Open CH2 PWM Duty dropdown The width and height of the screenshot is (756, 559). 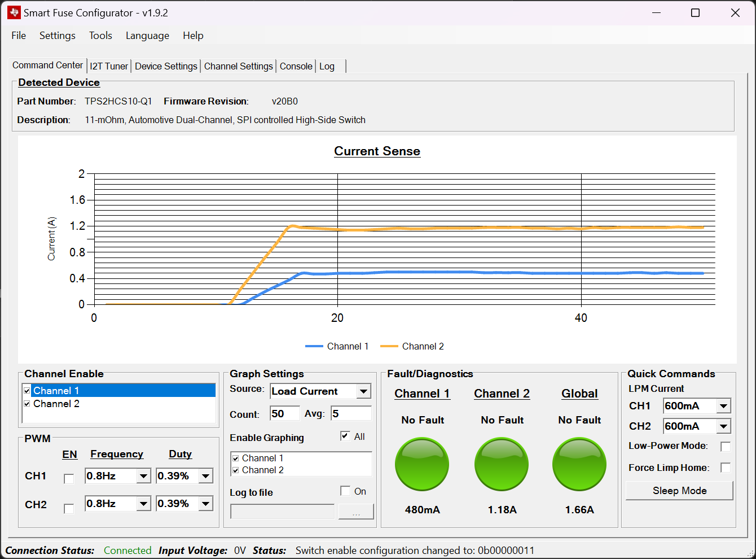tap(206, 504)
